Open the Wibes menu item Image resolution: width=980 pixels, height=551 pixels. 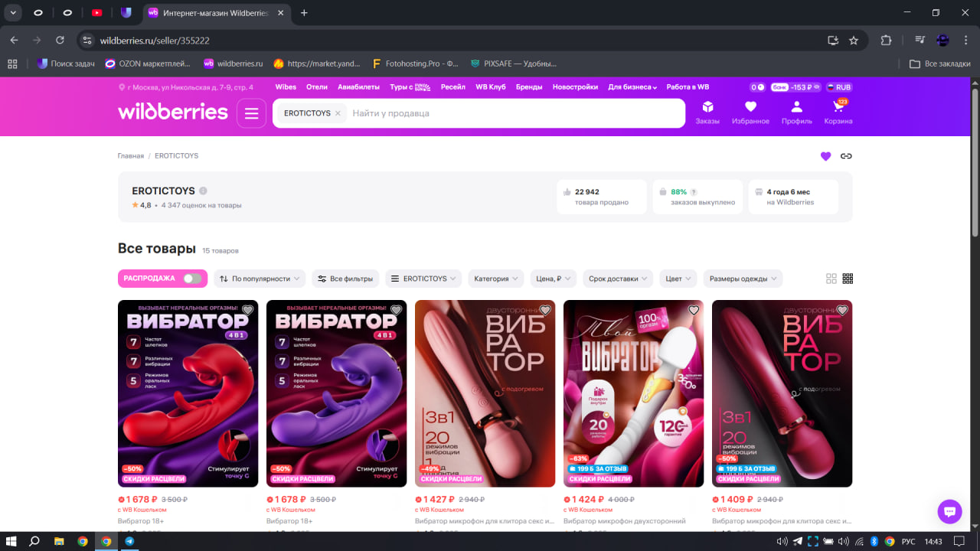(x=286, y=87)
